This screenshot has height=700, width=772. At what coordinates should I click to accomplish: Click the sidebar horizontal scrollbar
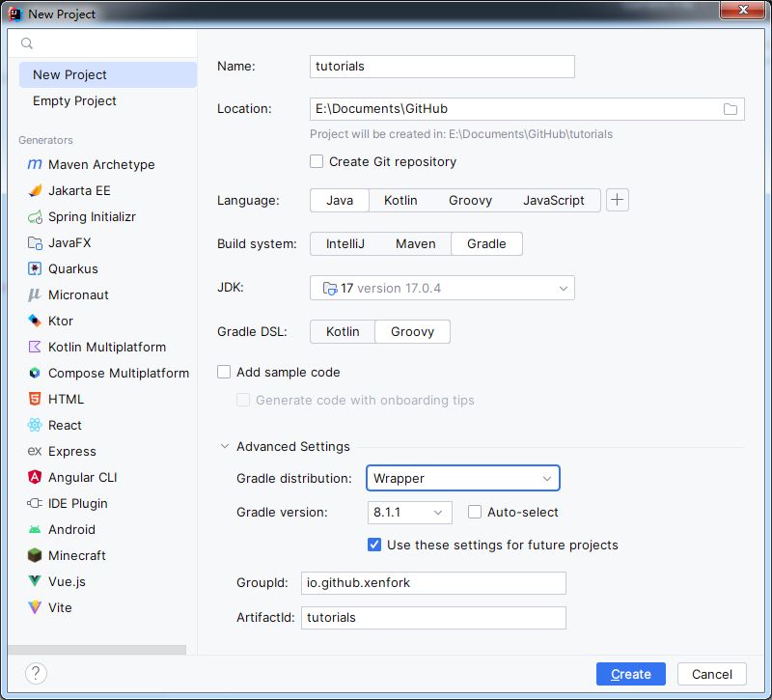tap(97, 650)
